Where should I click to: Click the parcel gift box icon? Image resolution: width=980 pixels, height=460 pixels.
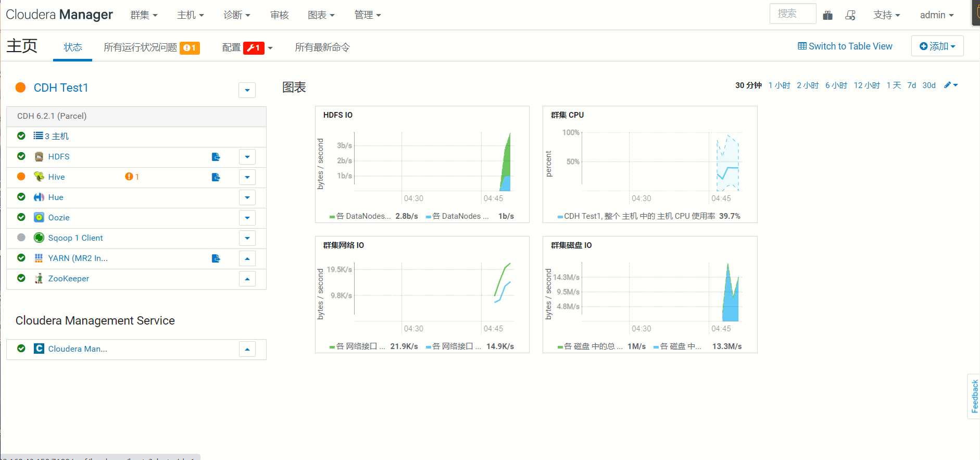click(827, 15)
